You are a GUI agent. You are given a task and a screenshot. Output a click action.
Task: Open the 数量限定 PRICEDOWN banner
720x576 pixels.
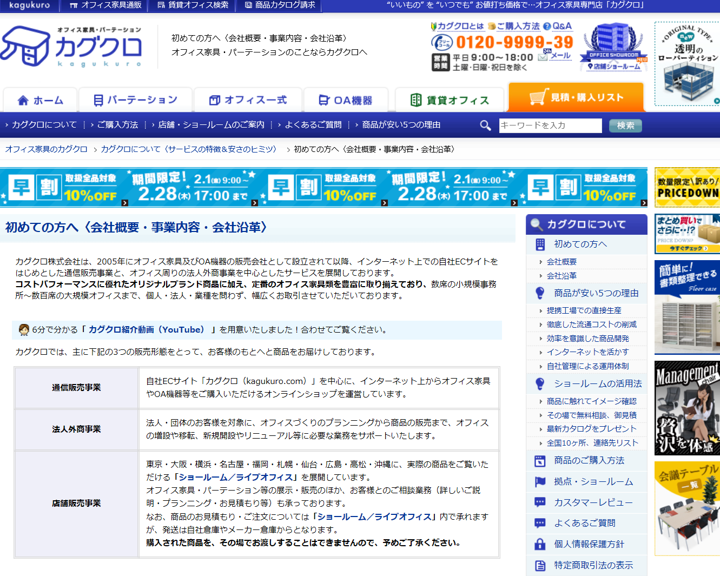(687, 187)
